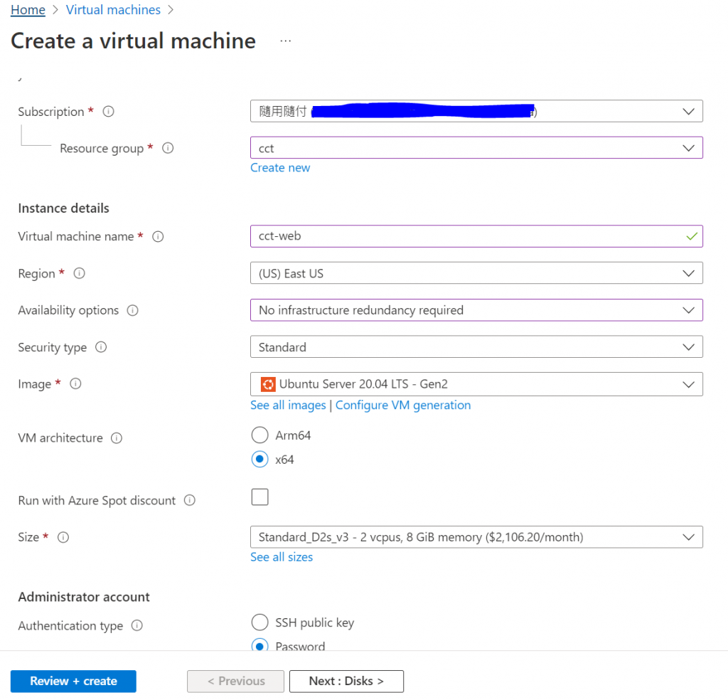This screenshot has width=728, height=700.
Task: Click the Resource group info icon
Action: (x=168, y=149)
